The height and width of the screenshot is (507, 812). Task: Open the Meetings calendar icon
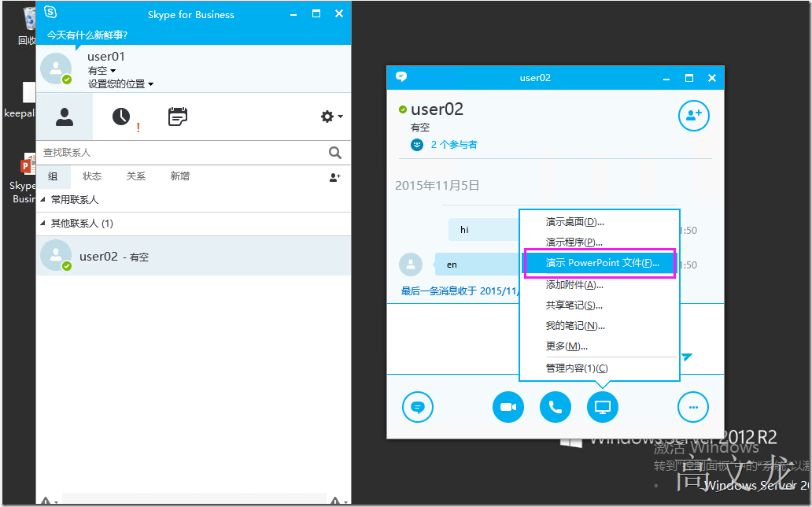click(x=178, y=117)
